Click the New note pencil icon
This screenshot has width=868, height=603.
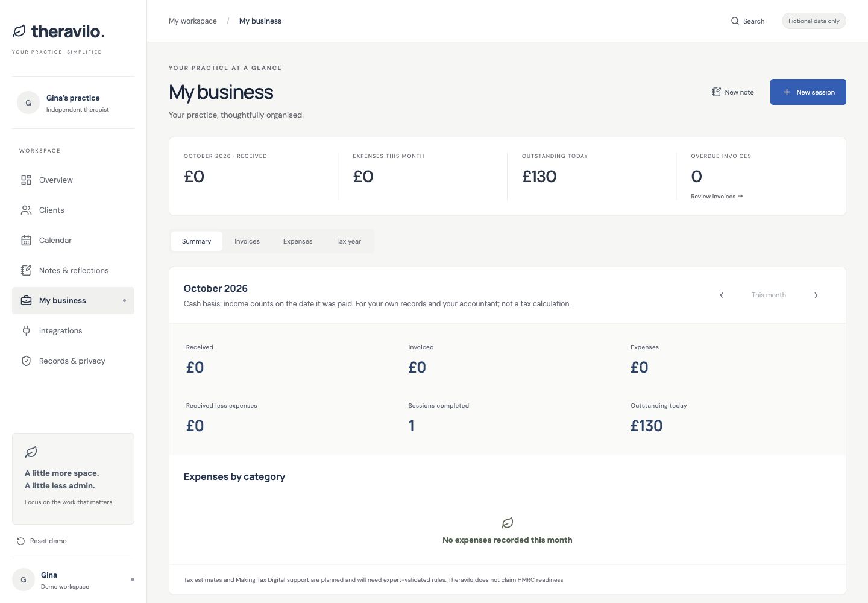(x=716, y=92)
